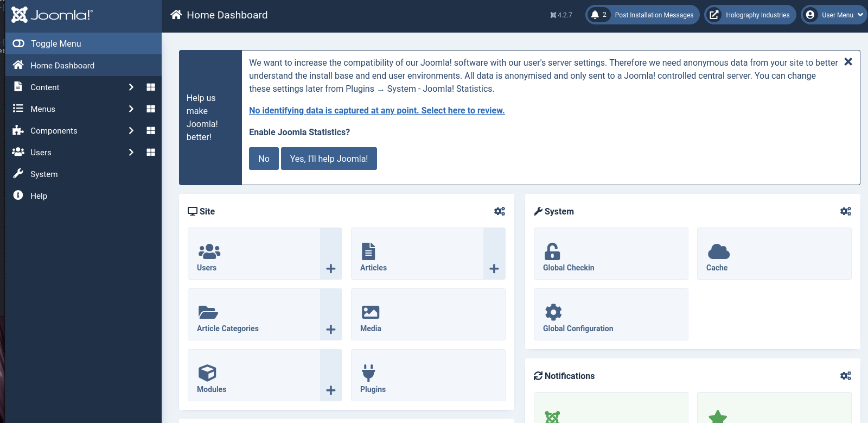Click the Home Dashboard page title
The height and width of the screenshot is (423, 868).
[227, 15]
